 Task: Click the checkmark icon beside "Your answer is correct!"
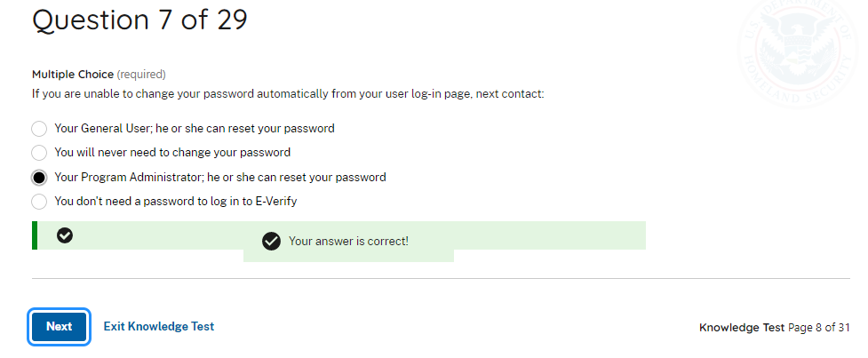click(x=272, y=242)
